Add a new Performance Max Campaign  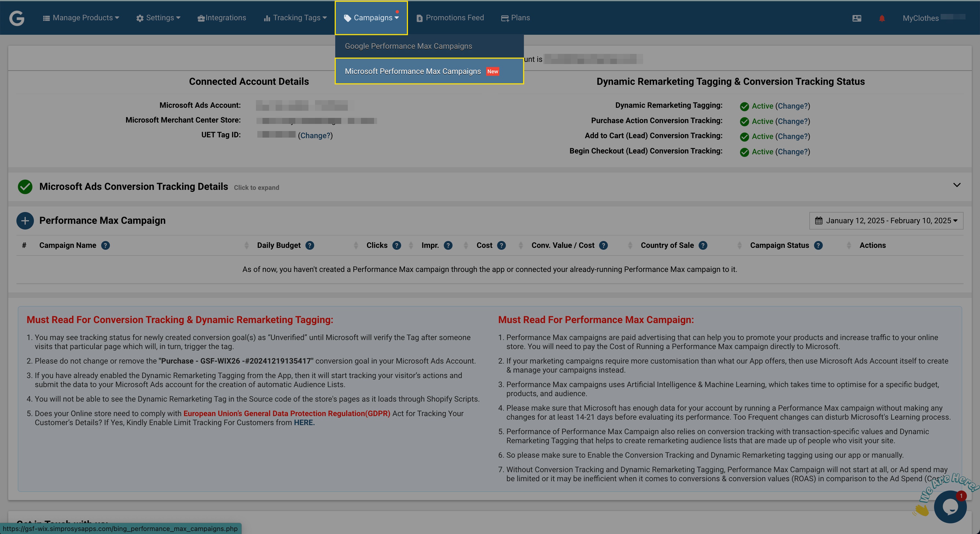(x=25, y=221)
